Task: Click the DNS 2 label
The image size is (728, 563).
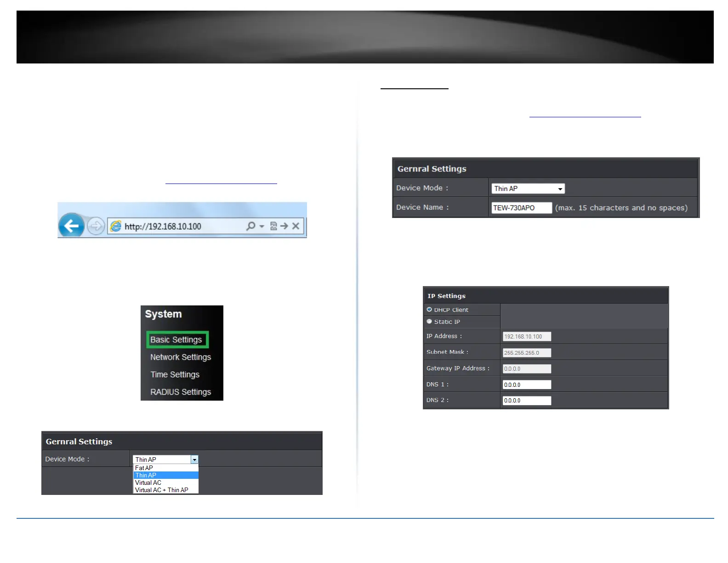Action: [x=437, y=400]
